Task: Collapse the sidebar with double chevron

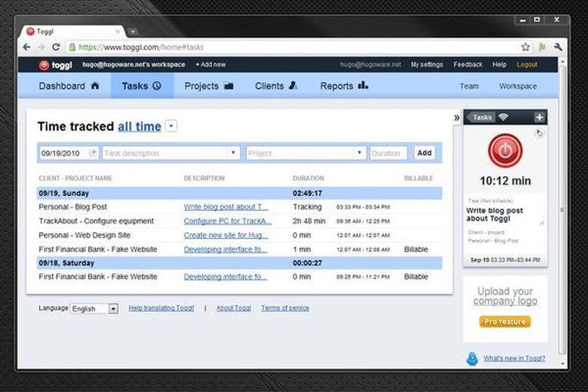Action: point(456,118)
